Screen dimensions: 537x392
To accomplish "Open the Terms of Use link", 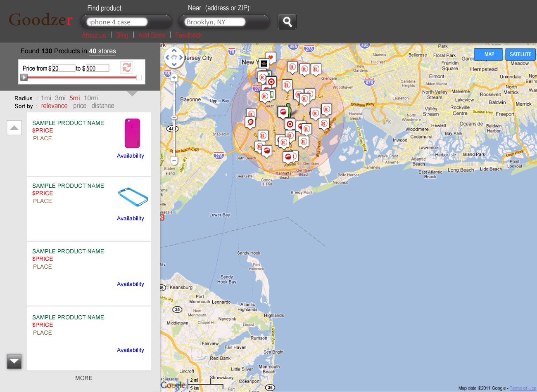I will point(523,388).
